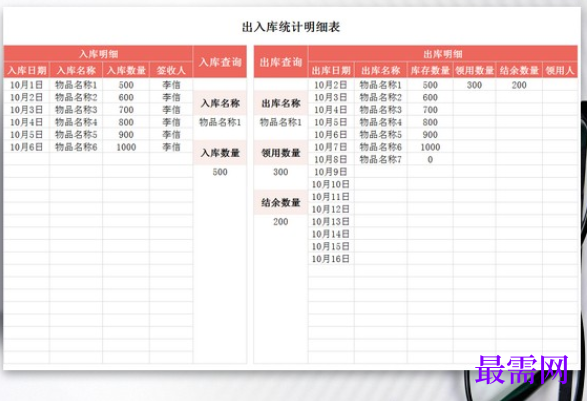Click the 出库名称 label in the 出库查询 panel
The height and width of the screenshot is (401, 587).
[x=281, y=103]
